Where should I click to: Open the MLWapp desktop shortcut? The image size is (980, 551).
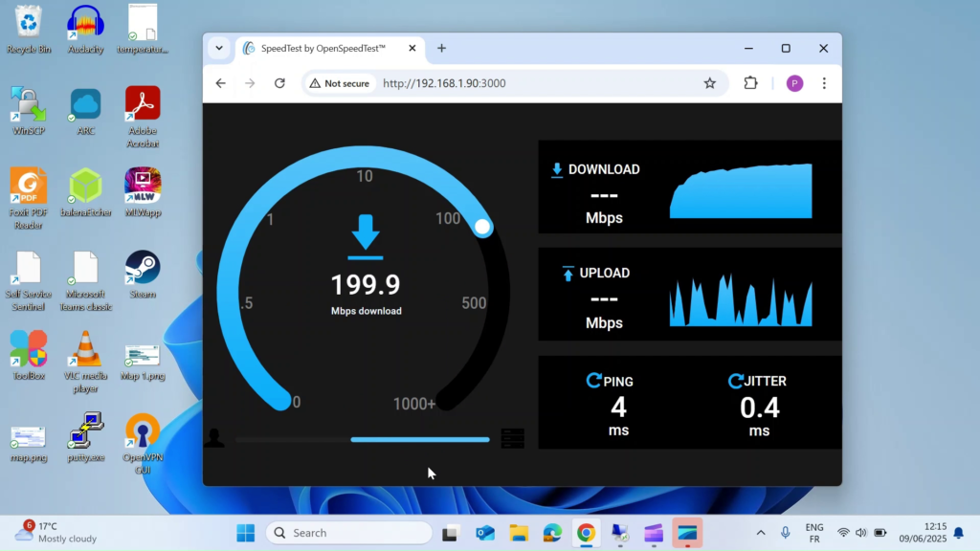tap(143, 192)
